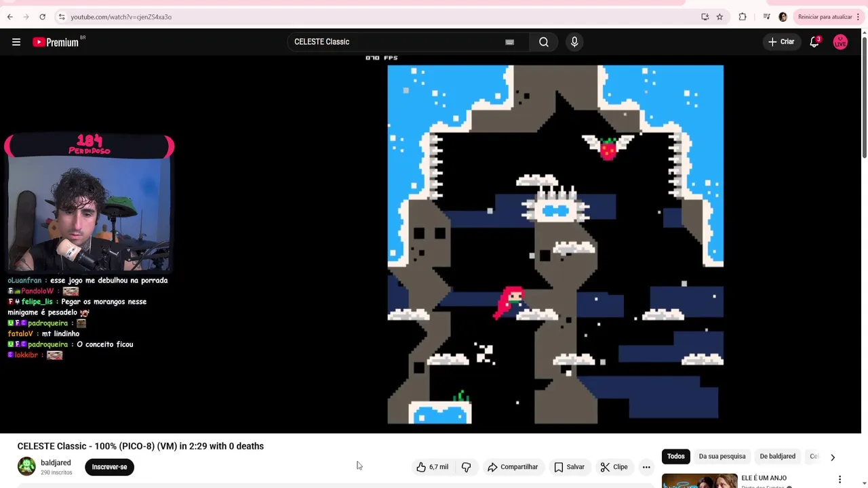Open the browser extensions menu
868x488 pixels.
click(x=743, y=17)
